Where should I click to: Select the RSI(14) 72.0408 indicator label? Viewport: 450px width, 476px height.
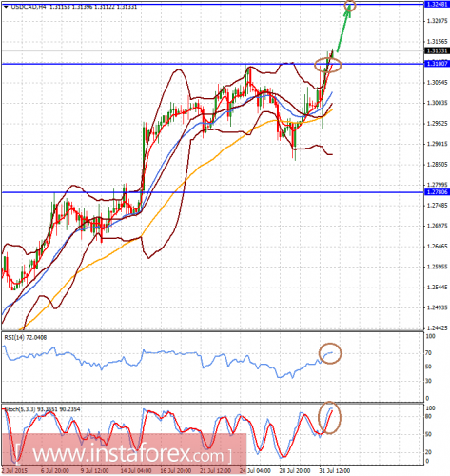tap(26, 337)
